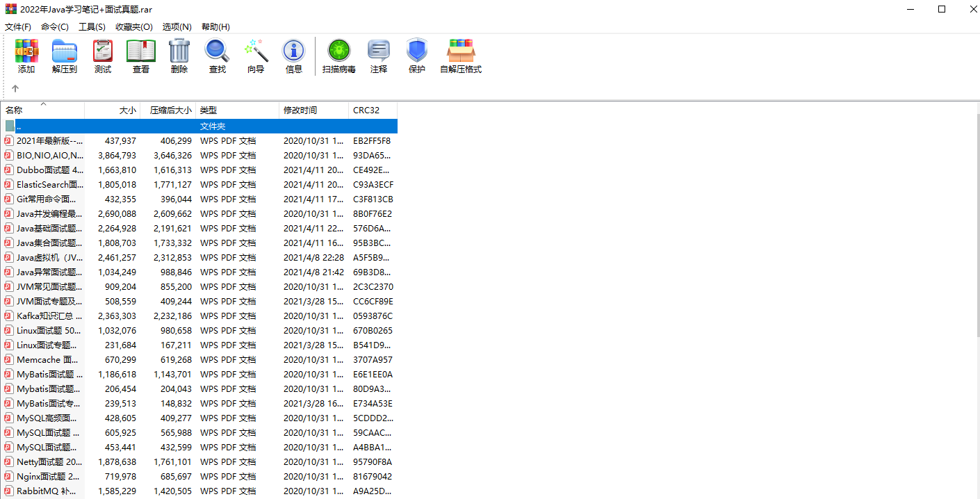
Task: Click the 注释 comment icon
Action: (379, 51)
